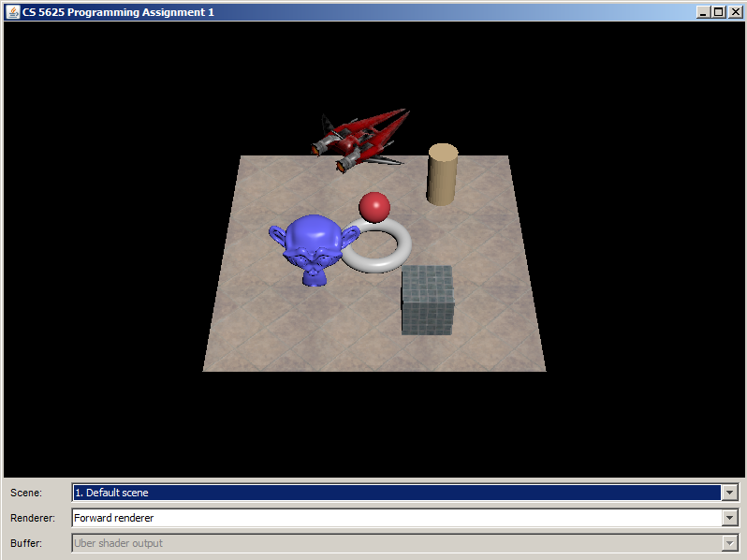Expand the Scene dropdown arrow
The width and height of the screenshot is (747, 560).
tap(730, 493)
